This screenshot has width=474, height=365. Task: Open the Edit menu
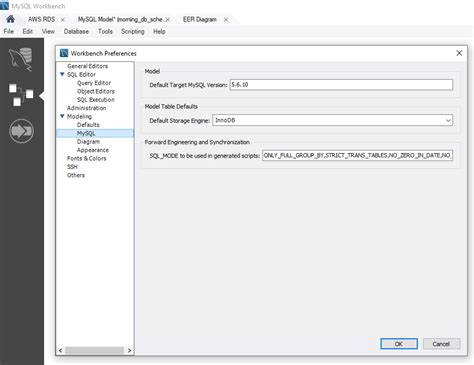28,31
